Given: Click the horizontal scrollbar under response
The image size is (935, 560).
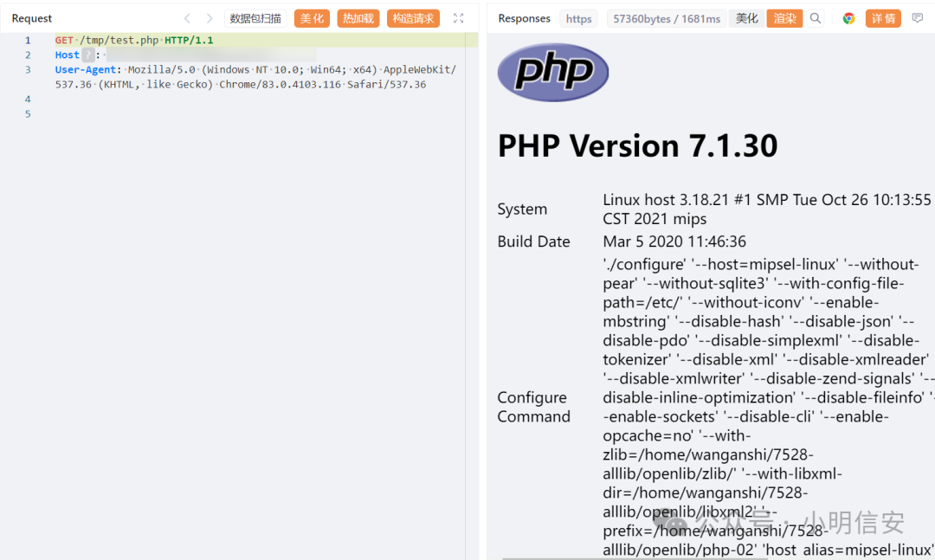Looking at the screenshot, I should click(635, 558).
